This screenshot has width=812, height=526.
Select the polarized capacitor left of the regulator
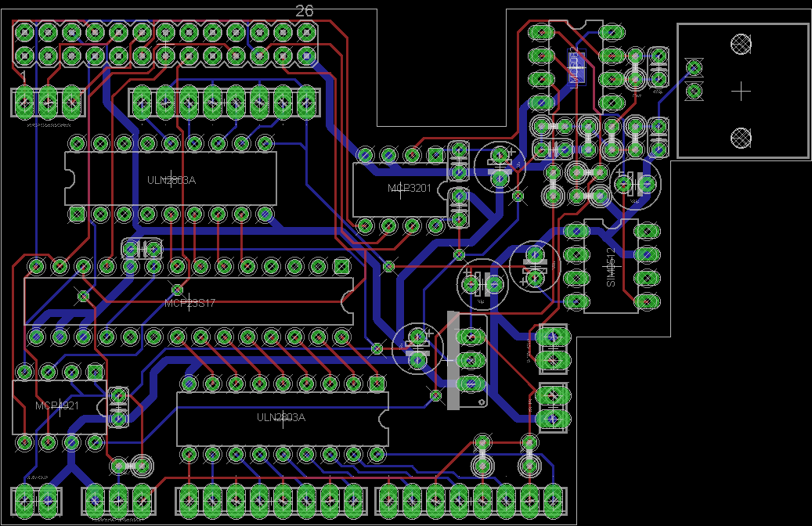click(417, 348)
